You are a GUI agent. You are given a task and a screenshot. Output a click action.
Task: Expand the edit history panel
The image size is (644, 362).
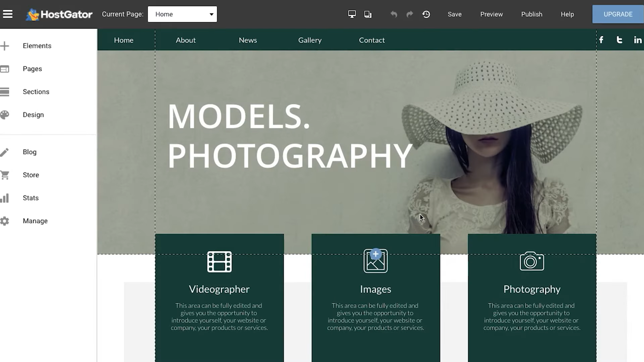pyautogui.click(x=426, y=14)
